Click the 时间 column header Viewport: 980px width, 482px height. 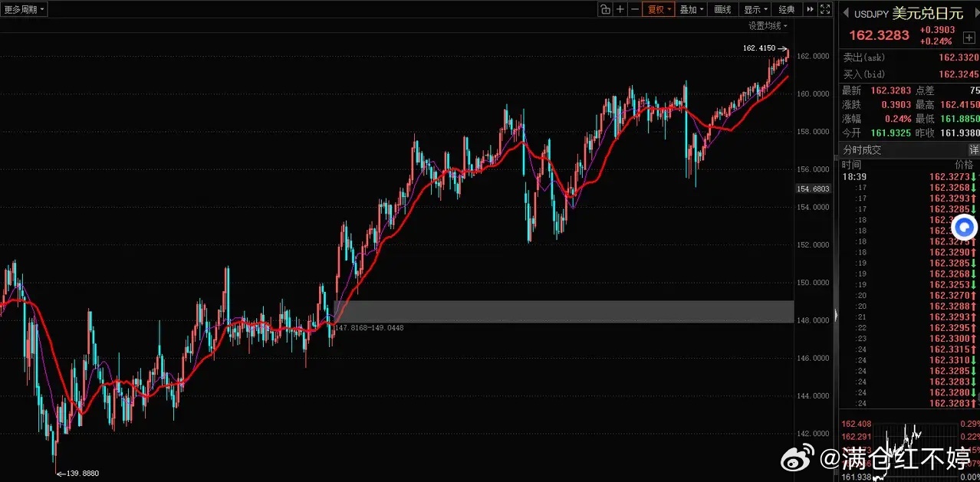coord(851,164)
